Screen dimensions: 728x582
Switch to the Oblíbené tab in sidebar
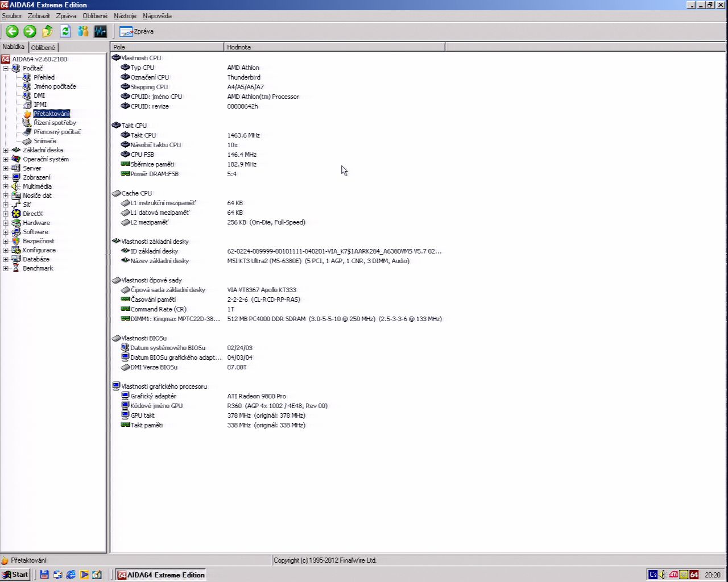coord(43,48)
